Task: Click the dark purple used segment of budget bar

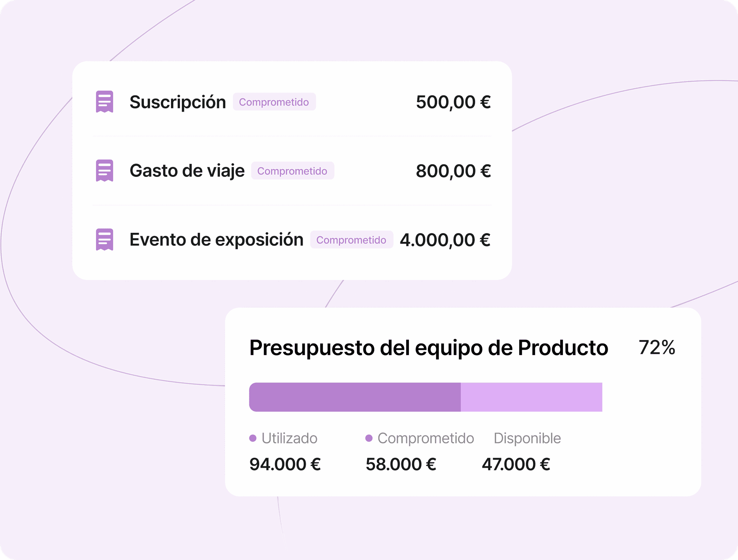Action: coord(355,397)
